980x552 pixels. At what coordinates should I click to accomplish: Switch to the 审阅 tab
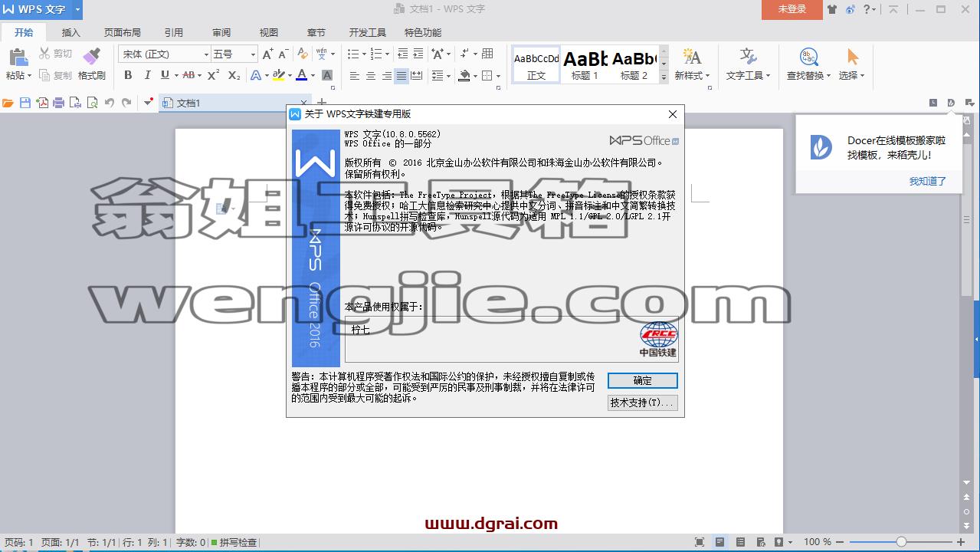coord(221,32)
